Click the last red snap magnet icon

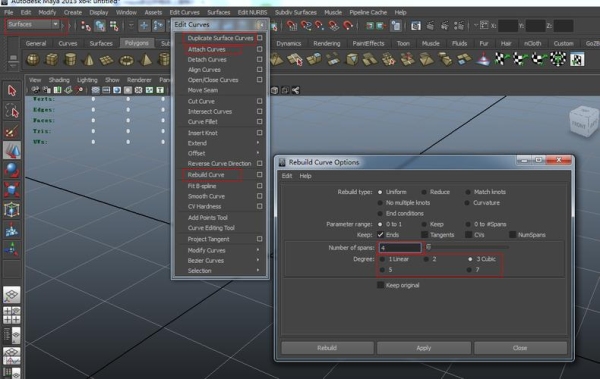[x=348, y=26]
